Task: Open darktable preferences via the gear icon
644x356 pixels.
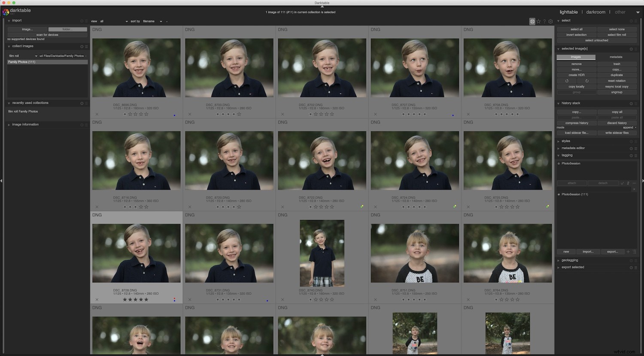Action: [x=551, y=21]
